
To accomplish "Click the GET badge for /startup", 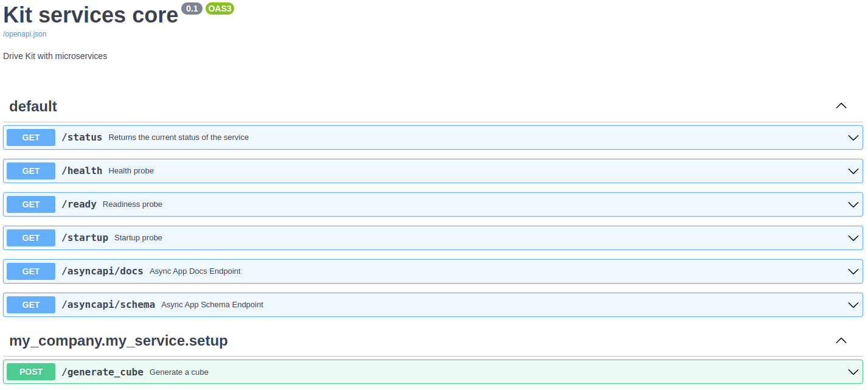I will click(31, 238).
